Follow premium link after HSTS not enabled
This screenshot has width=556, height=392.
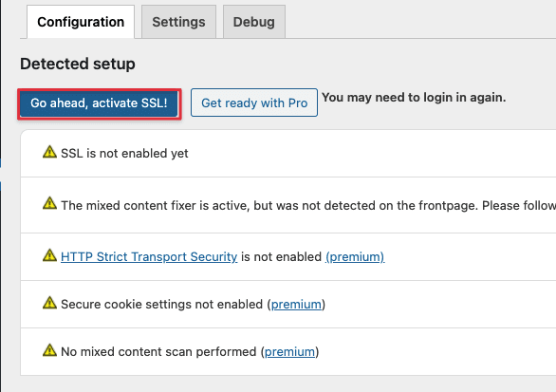355,256
